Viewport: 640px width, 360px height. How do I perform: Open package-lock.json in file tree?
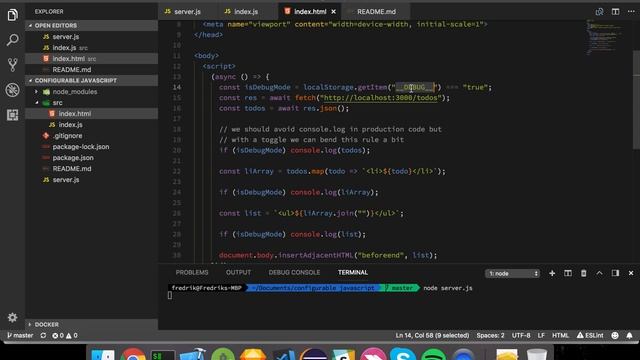click(91, 147)
